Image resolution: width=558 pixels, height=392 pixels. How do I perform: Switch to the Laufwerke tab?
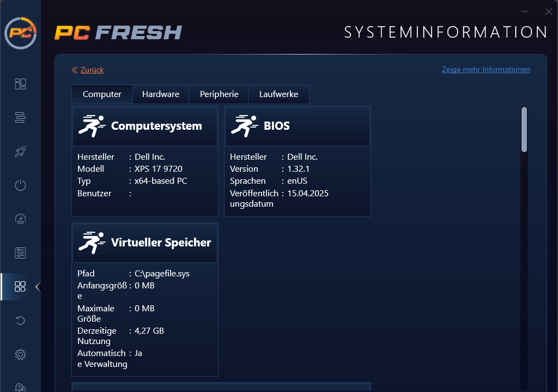278,94
